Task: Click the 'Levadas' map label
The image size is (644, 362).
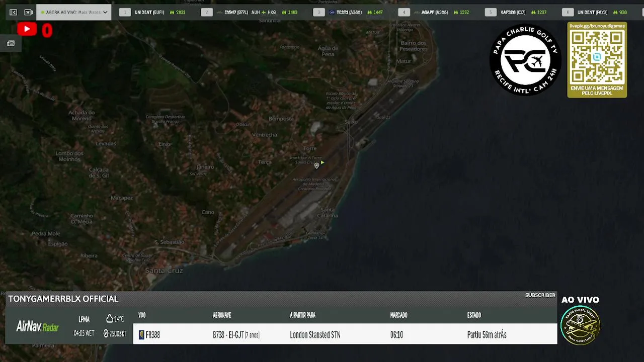Action: (x=106, y=144)
